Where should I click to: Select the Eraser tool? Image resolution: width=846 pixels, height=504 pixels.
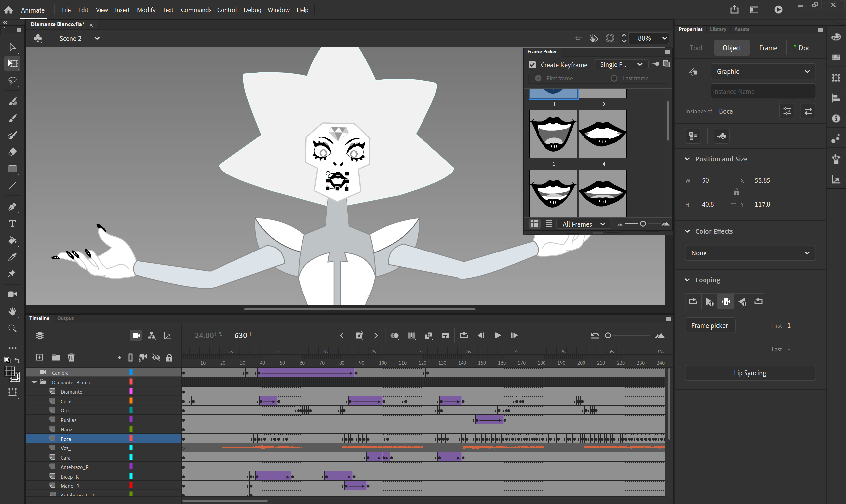tap(12, 152)
